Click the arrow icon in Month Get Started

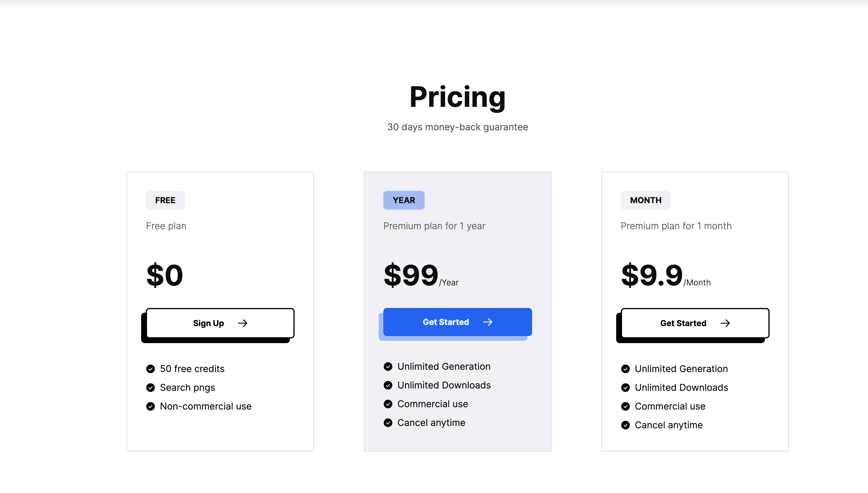(x=725, y=323)
